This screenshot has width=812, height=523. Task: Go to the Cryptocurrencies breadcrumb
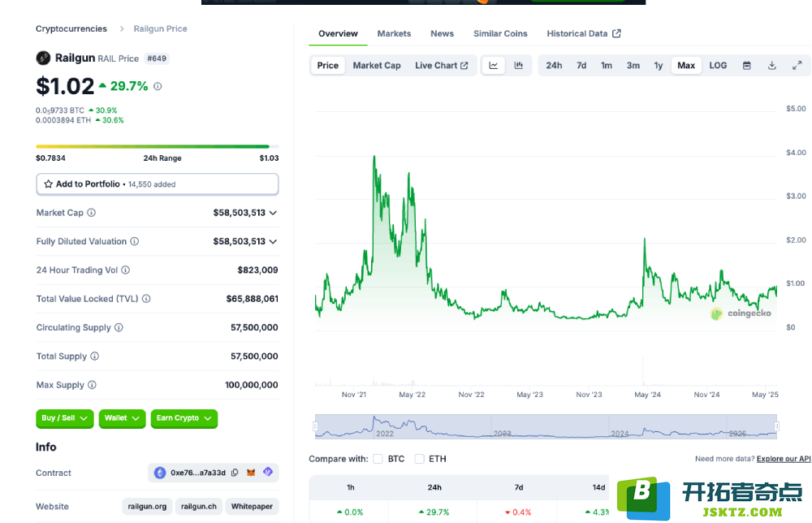[x=71, y=28]
